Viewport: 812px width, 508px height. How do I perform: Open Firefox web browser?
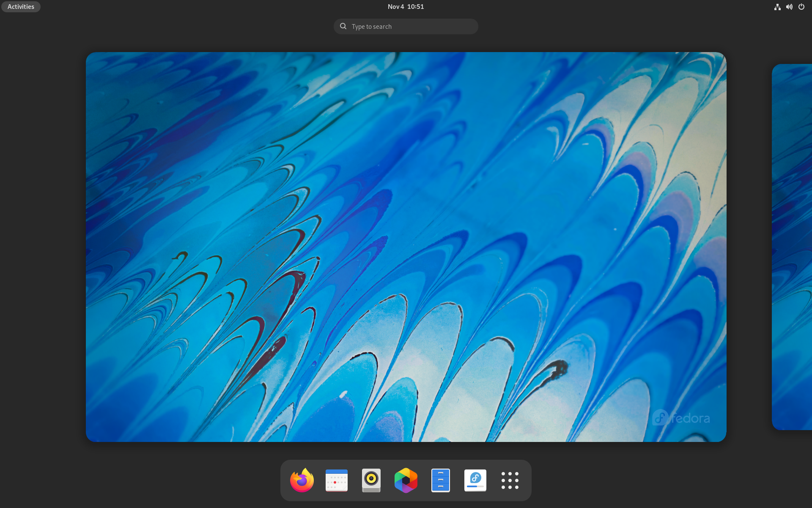[x=302, y=480]
